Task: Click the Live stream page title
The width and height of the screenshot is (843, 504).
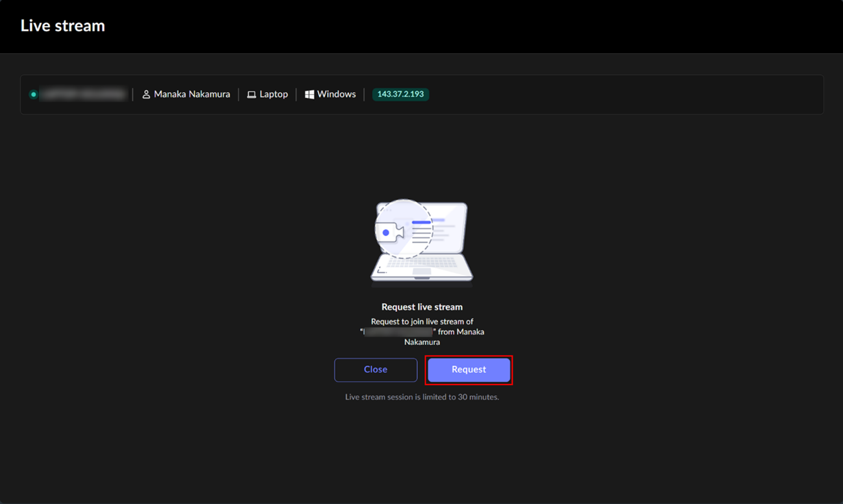Action: [x=62, y=25]
